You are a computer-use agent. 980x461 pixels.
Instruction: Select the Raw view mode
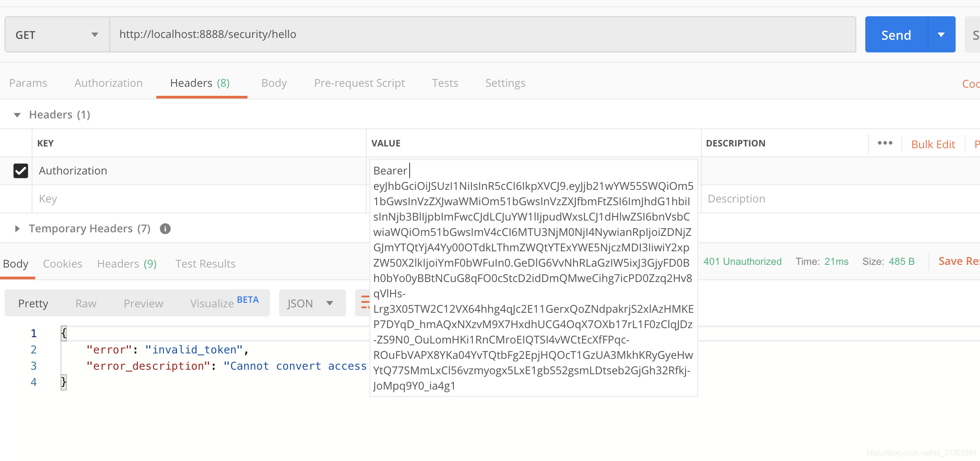[x=86, y=303]
